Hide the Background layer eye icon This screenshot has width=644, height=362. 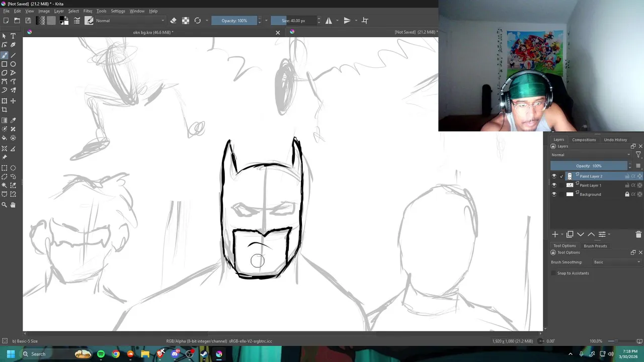(554, 195)
